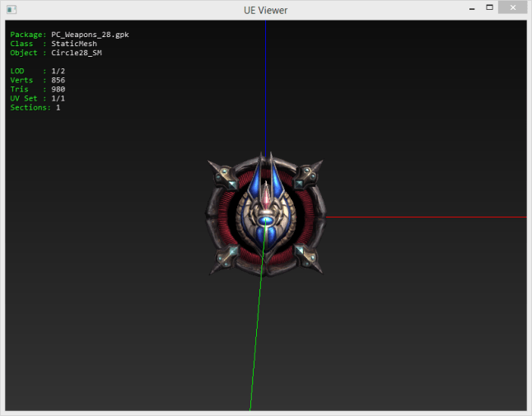
Task: Maximize the UE Viewer window
Action: click(489, 8)
